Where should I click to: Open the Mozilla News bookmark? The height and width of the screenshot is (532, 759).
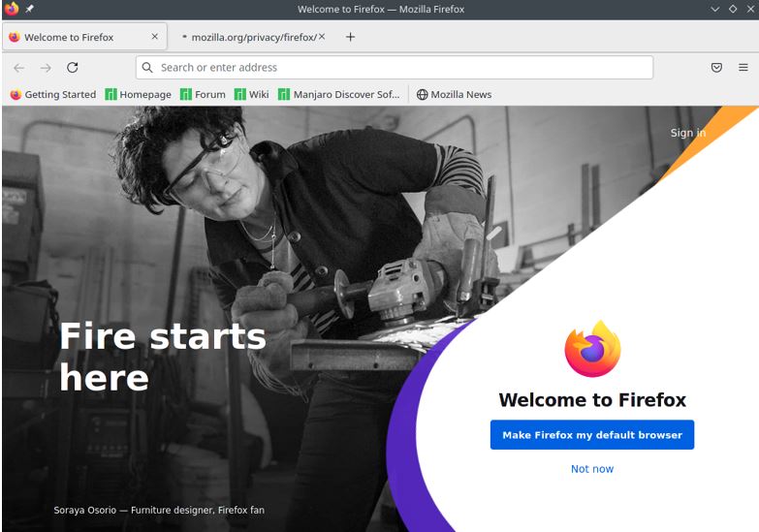(454, 94)
